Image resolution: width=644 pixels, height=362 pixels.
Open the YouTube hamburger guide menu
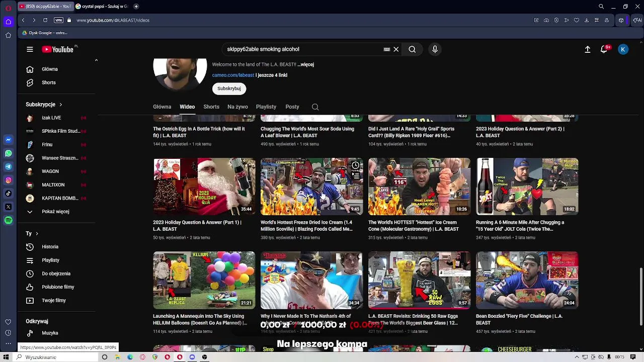pos(30,49)
